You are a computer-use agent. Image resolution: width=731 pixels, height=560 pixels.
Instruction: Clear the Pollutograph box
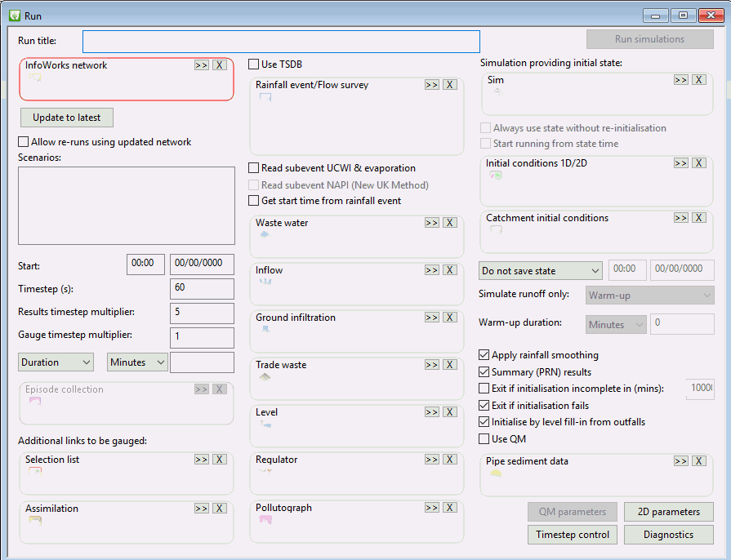(x=450, y=508)
